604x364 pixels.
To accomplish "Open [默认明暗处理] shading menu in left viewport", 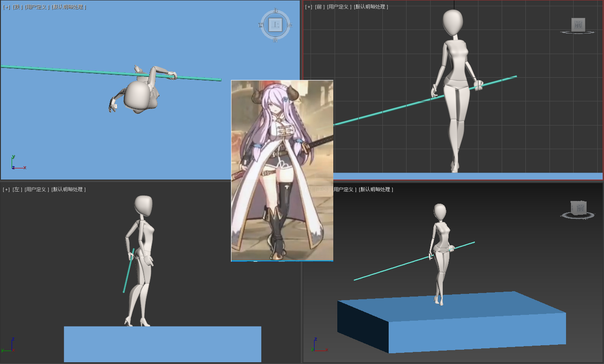I will (68, 189).
